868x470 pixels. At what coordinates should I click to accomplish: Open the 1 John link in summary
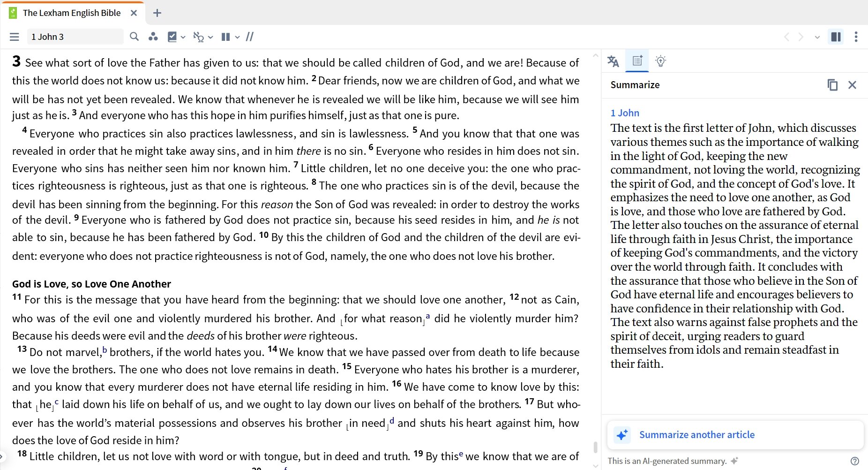(625, 113)
